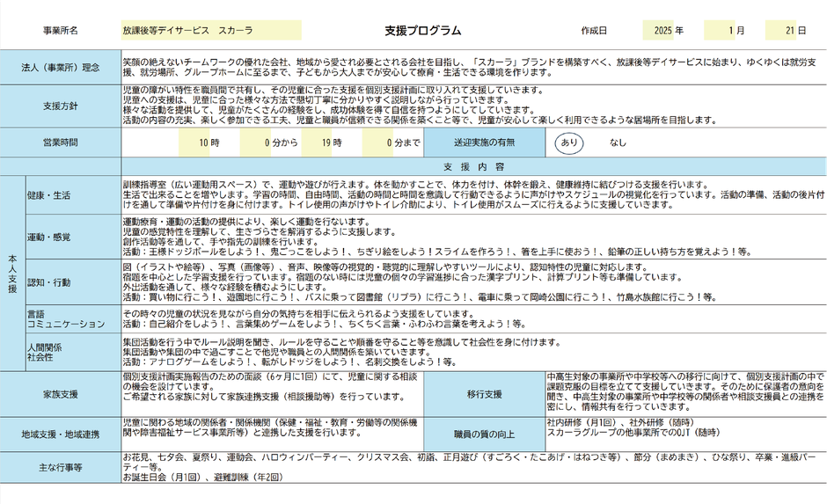The height and width of the screenshot is (504, 827).
Task: Click the text 社内研修（月1回）、社外研修（随時）
Action: [620, 423]
